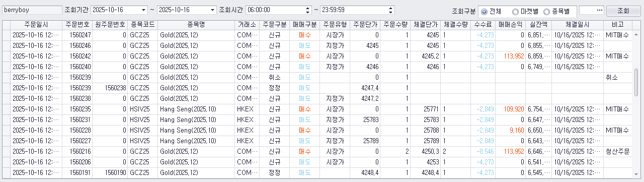Viewport: 644px width, 182px height.
Task: Focus the berryboy account input field
Action: coord(32,10)
